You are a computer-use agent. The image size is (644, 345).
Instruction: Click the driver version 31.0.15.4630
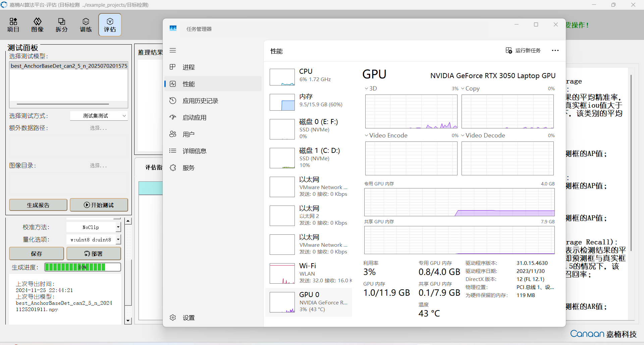pyautogui.click(x=532, y=263)
